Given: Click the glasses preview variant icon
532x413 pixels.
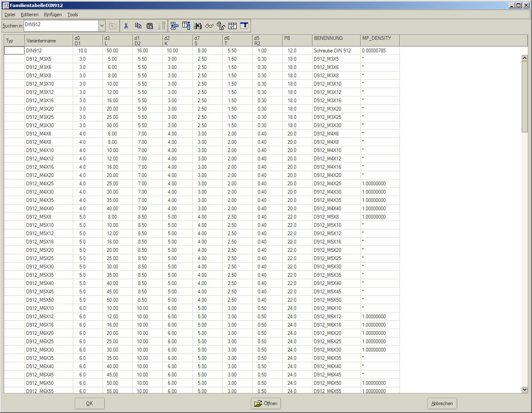Looking at the screenshot, I should (x=209, y=26).
